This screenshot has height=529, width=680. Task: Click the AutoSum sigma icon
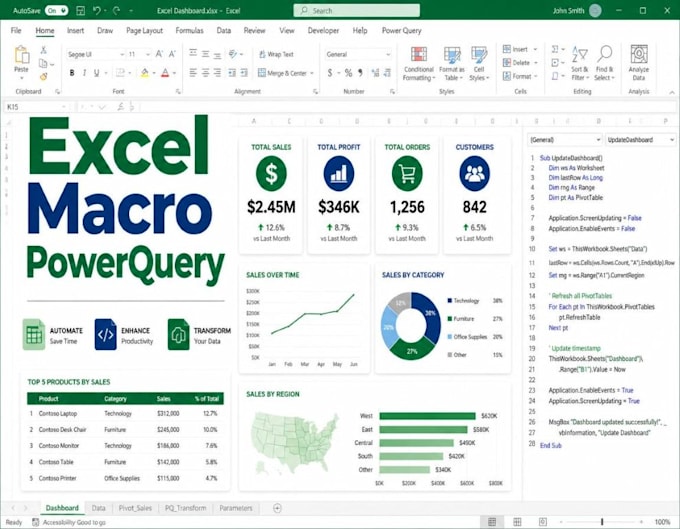click(x=555, y=49)
